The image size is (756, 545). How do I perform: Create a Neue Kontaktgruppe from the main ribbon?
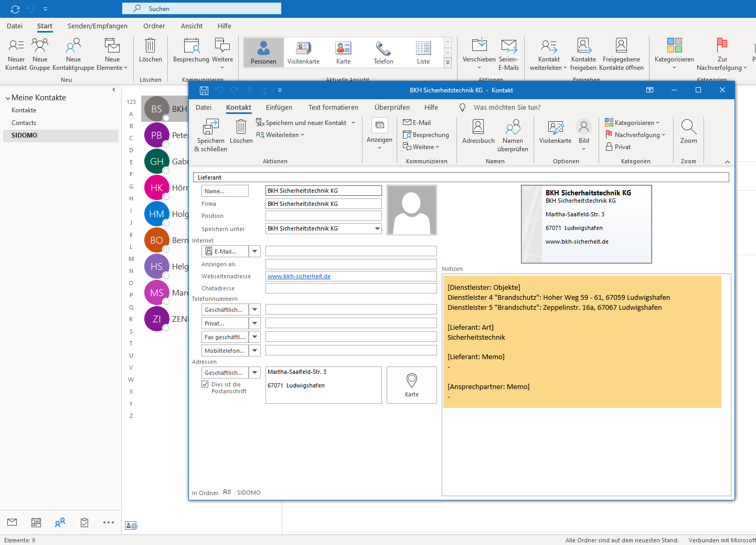point(73,54)
